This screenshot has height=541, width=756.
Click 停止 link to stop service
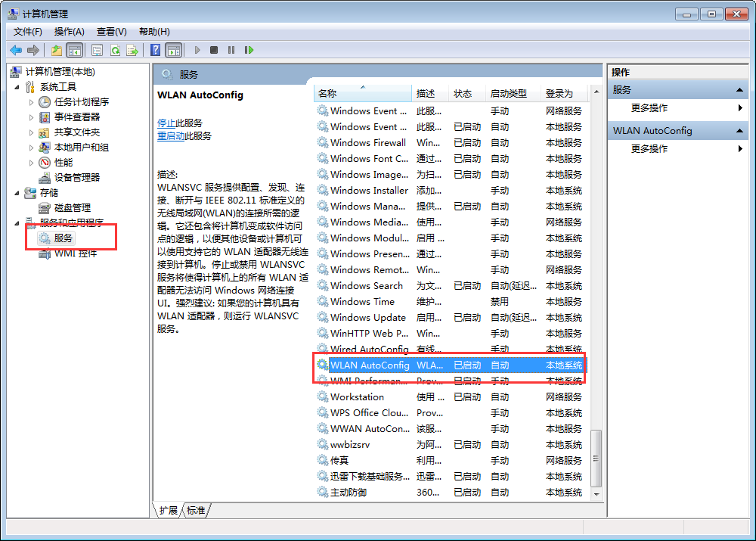(166, 123)
